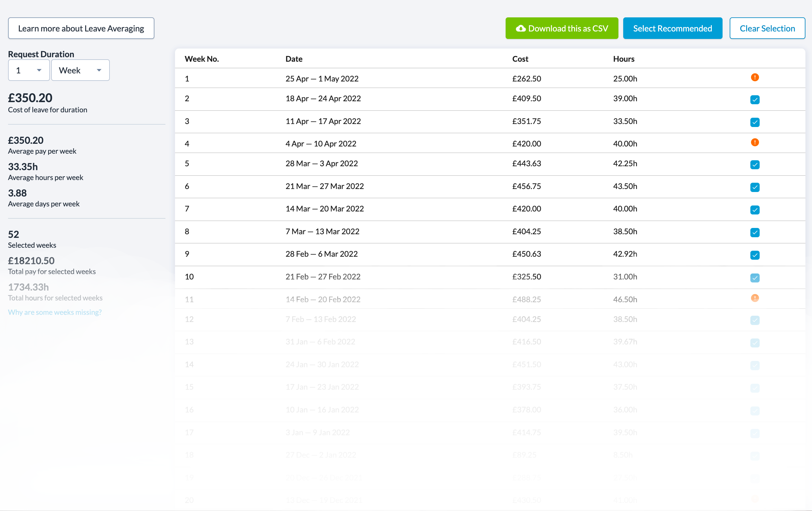Viewport: 812px width, 511px height.
Task: Click the warning icon for week 1
Action: coord(755,77)
